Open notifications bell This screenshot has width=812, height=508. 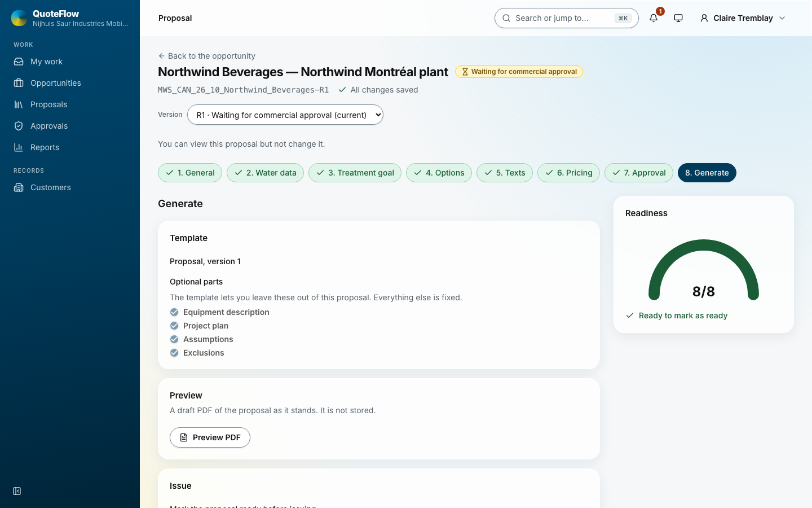654,18
